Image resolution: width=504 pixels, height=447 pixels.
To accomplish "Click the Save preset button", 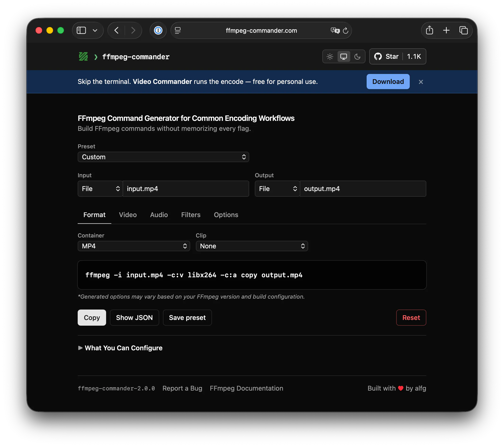I will click(187, 318).
